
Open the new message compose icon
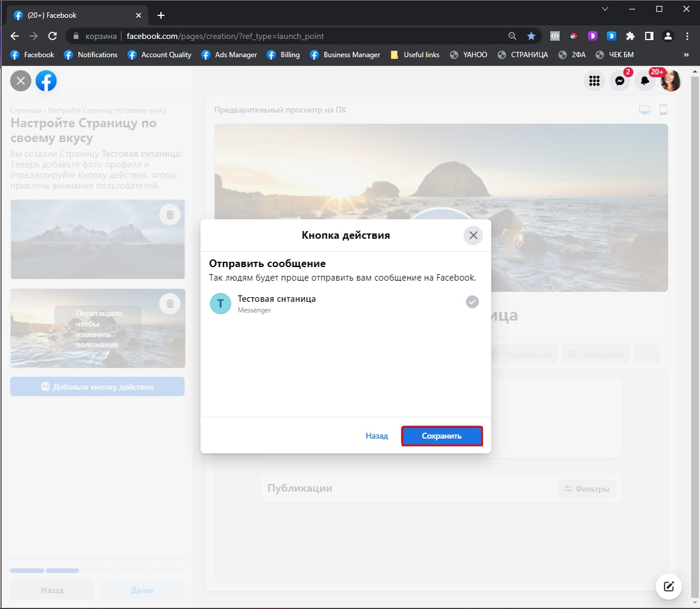pyautogui.click(x=668, y=586)
